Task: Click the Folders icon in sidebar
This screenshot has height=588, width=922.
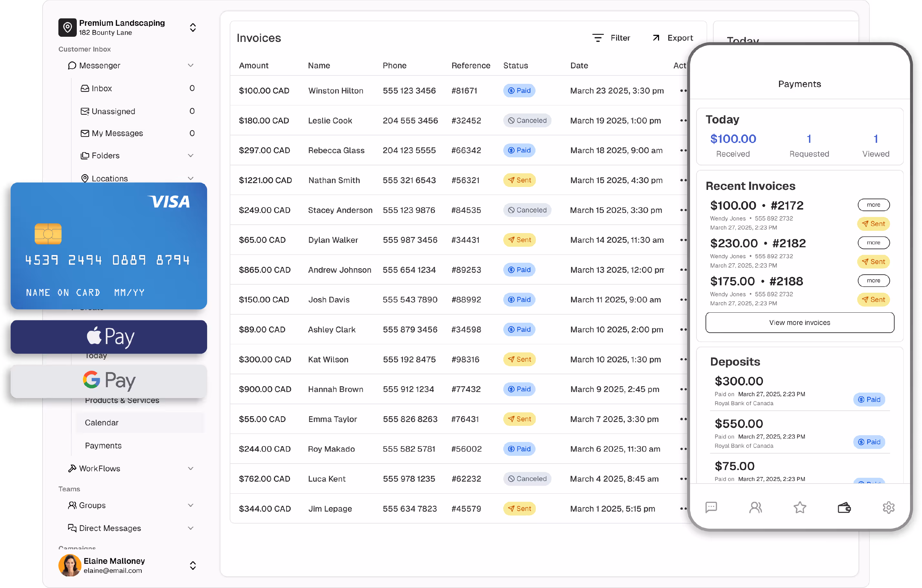Action: click(x=85, y=156)
